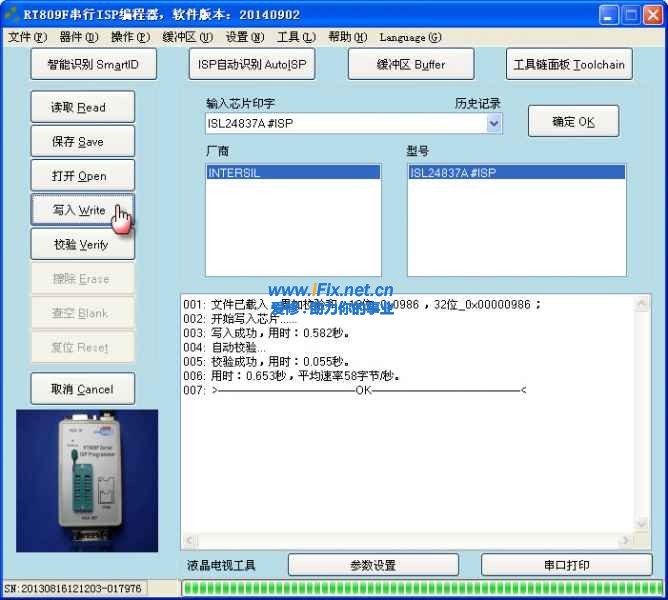This screenshot has width=668, height=600.
Task: Click the Verify button
Action: click(x=79, y=245)
